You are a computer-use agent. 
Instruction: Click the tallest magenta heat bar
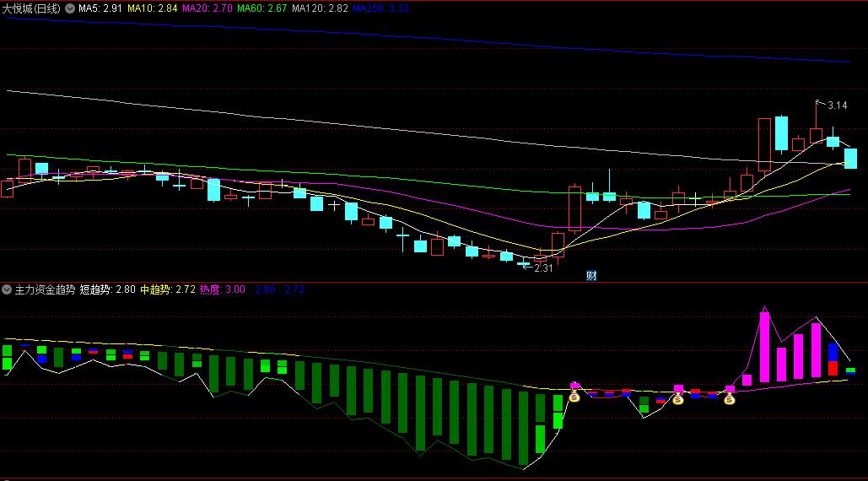(x=764, y=347)
